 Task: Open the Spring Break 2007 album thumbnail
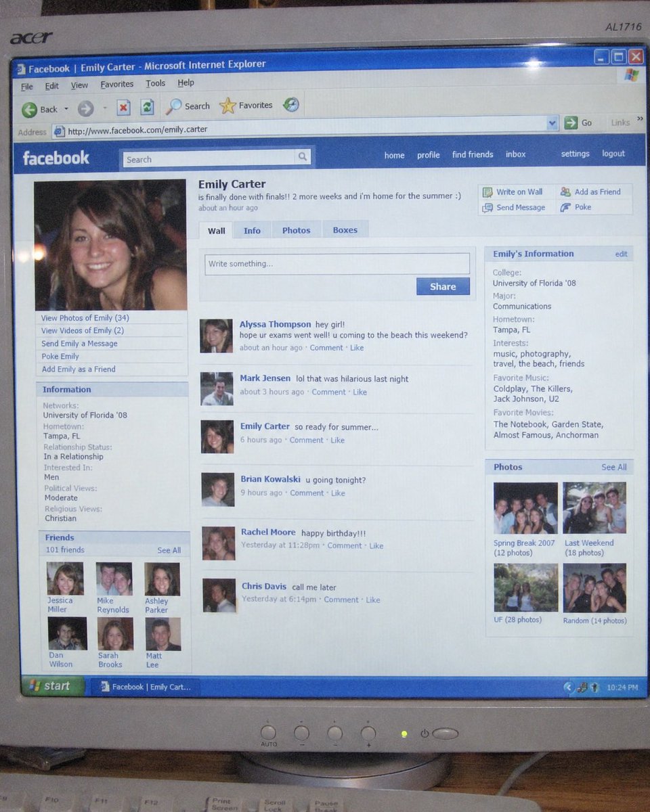coord(525,508)
